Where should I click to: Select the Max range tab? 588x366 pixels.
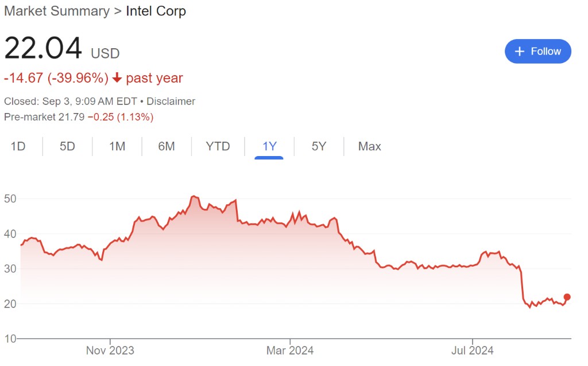click(x=369, y=146)
